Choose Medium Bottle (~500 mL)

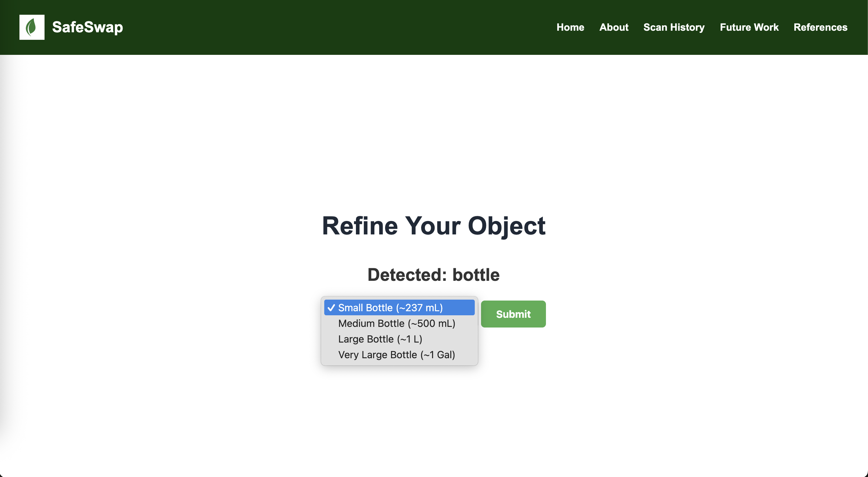[396, 323]
